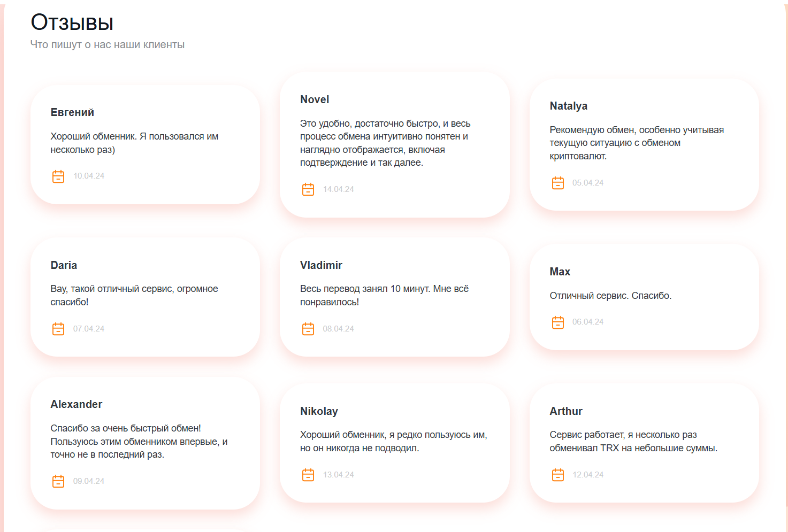Click the reviewer name Novel
This screenshot has width=788, height=532.
tap(315, 99)
